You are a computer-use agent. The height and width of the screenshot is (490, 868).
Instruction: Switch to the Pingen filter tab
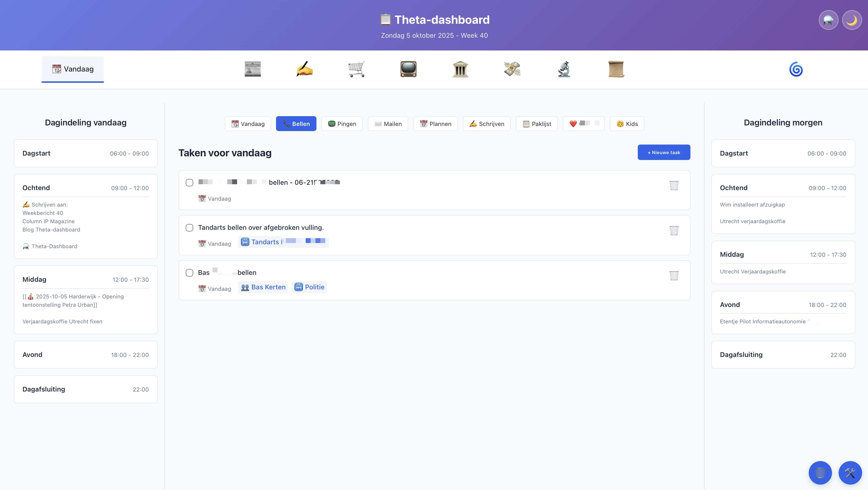tap(342, 124)
